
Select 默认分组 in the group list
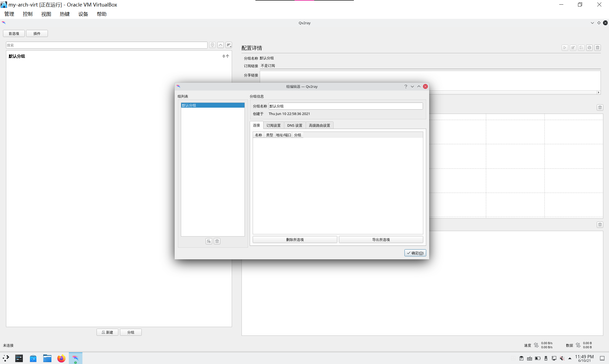(213, 105)
